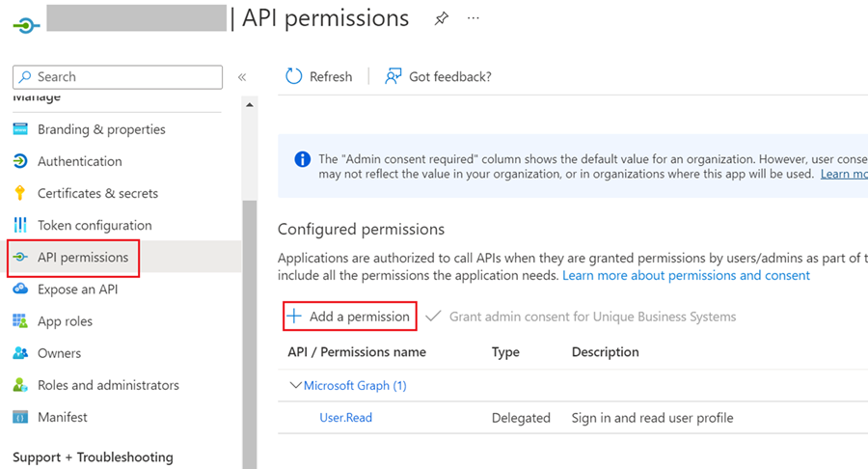Image resolution: width=868 pixels, height=469 pixels.
Task: Open the ellipsis more options menu
Action: pos(474,18)
